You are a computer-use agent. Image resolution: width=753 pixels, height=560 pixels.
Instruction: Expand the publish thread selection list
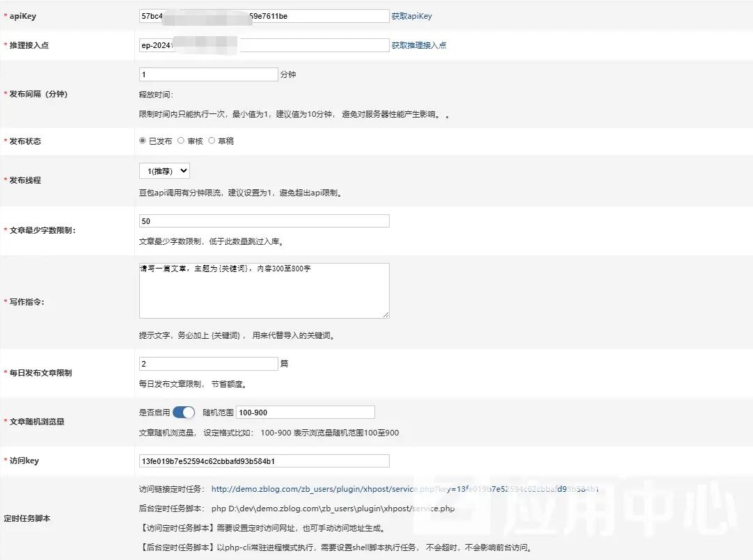point(164,170)
